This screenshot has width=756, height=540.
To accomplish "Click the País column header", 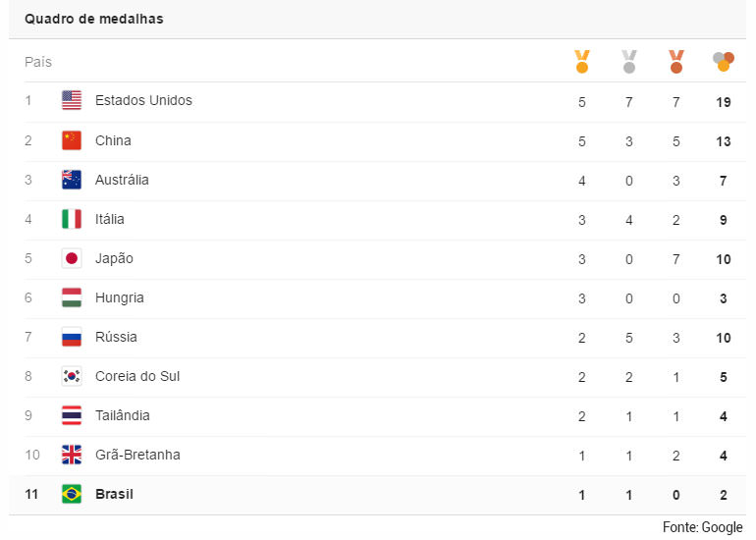I will tap(38, 62).
